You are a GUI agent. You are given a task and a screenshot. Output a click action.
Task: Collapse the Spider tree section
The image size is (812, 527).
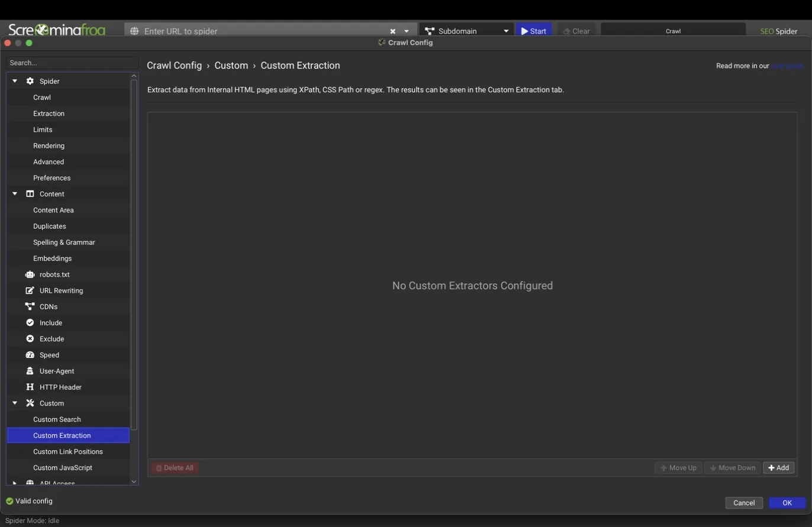[x=15, y=81]
